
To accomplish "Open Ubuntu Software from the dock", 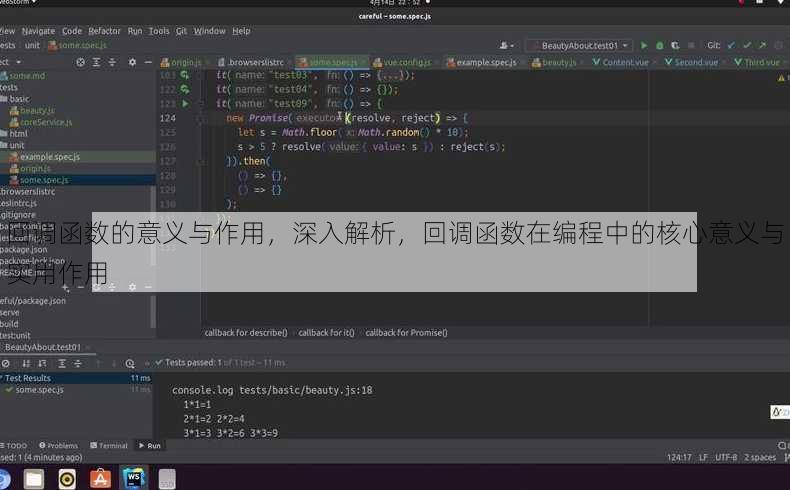I will pos(100,479).
